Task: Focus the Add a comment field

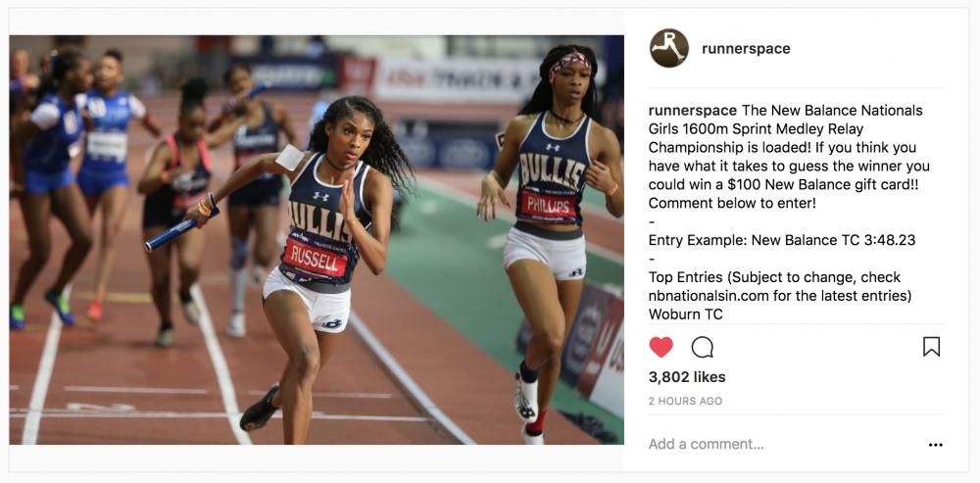Action: coord(781,444)
